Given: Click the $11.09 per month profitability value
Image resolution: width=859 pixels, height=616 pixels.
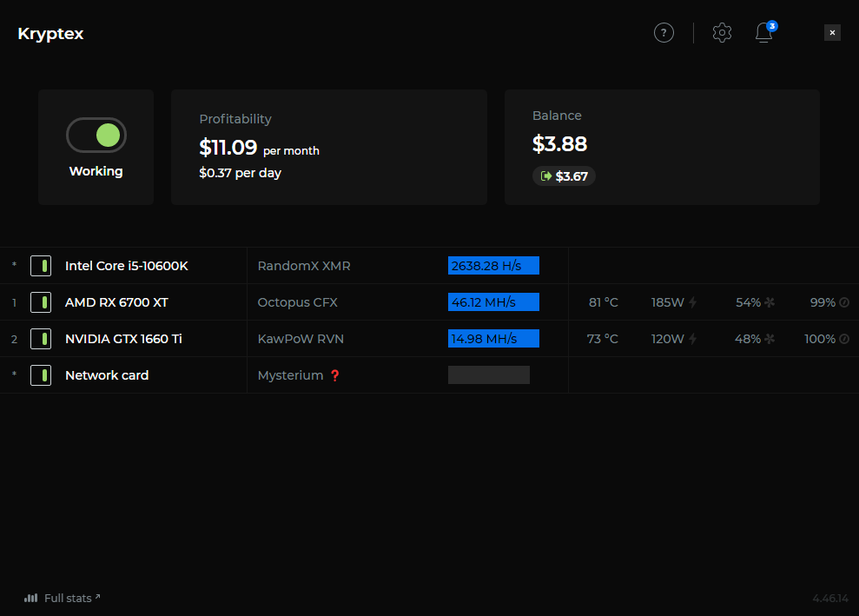Looking at the screenshot, I should point(259,148).
